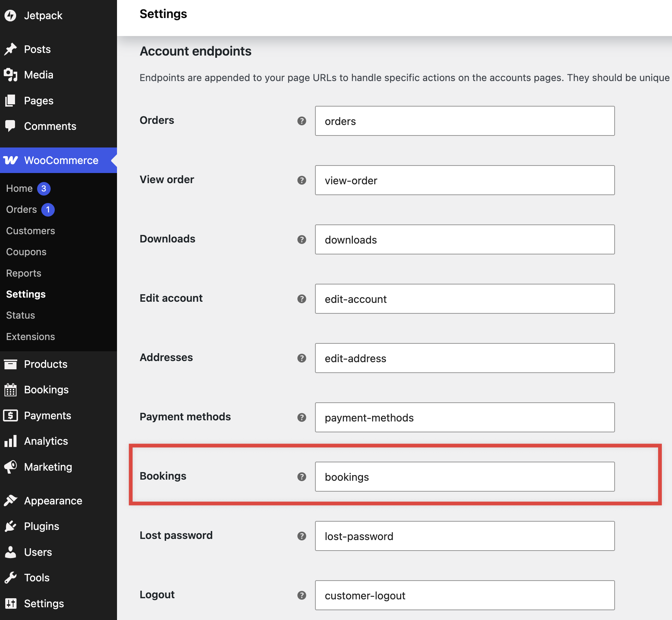Click the Tools wrench icon
This screenshot has height=620, width=672.
10,578
